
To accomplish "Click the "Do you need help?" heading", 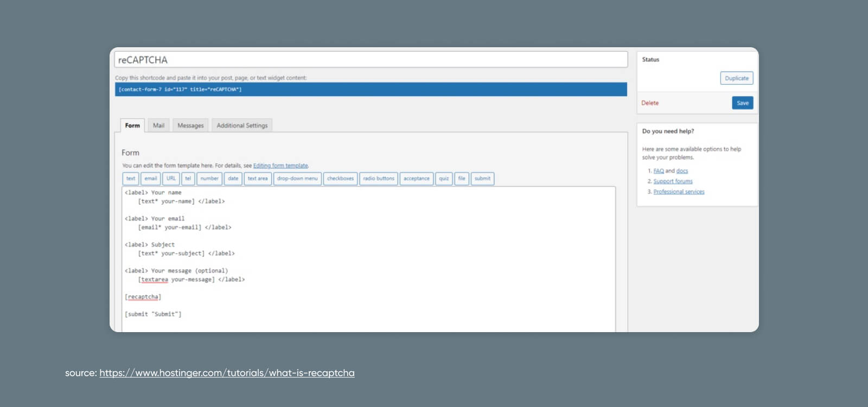I will (668, 131).
